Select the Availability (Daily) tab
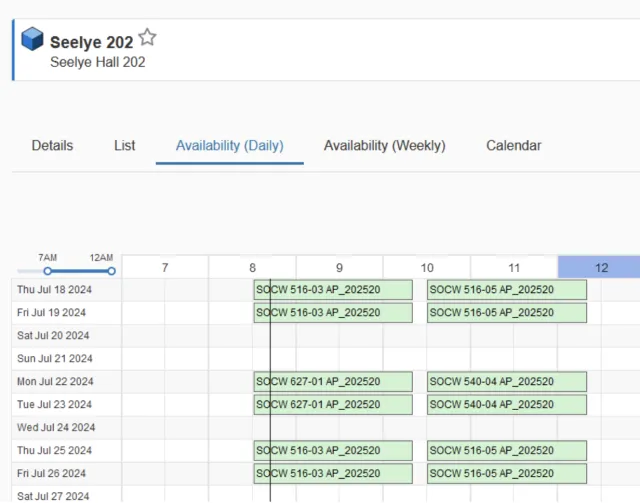 pyautogui.click(x=230, y=146)
